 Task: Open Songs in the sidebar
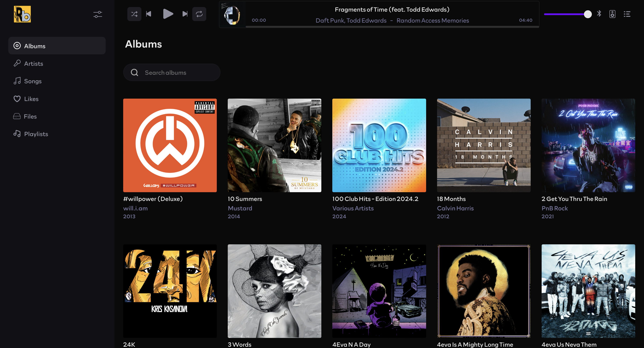pyautogui.click(x=57, y=81)
